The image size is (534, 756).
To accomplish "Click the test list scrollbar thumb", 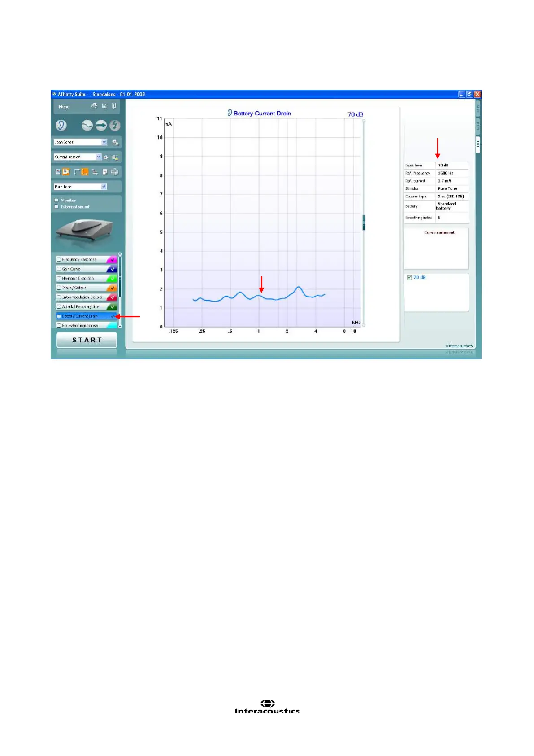I will pyautogui.click(x=120, y=277).
